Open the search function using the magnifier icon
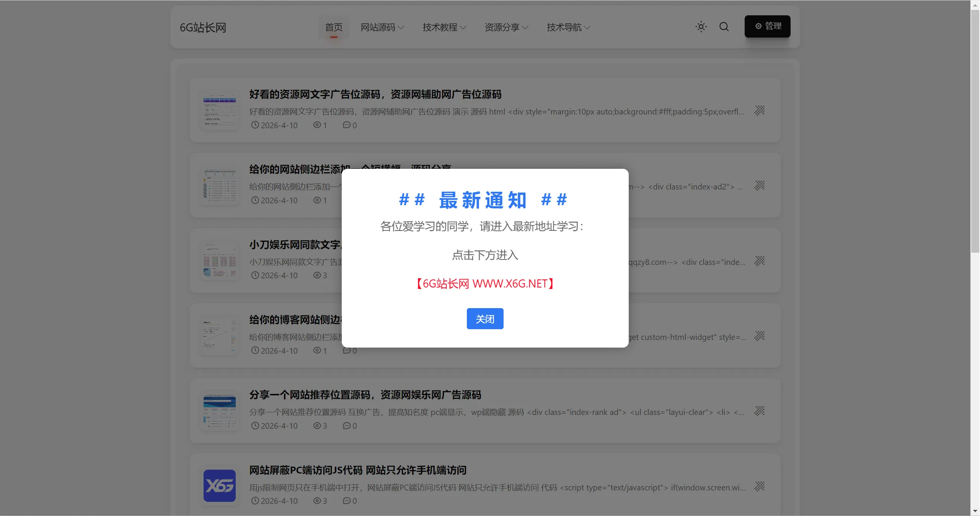The width and height of the screenshot is (980, 516). coord(724,27)
